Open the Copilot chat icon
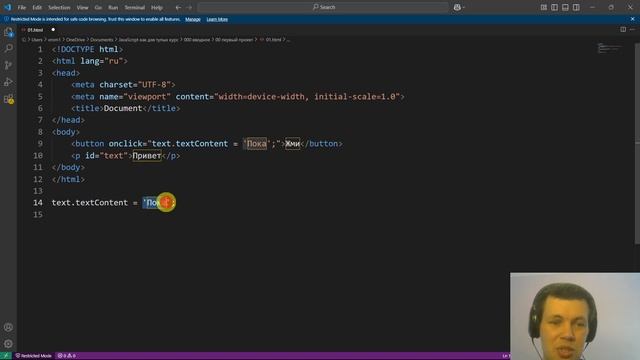Image resolution: width=640 pixels, height=360 pixels. click(x=457, y=7)
